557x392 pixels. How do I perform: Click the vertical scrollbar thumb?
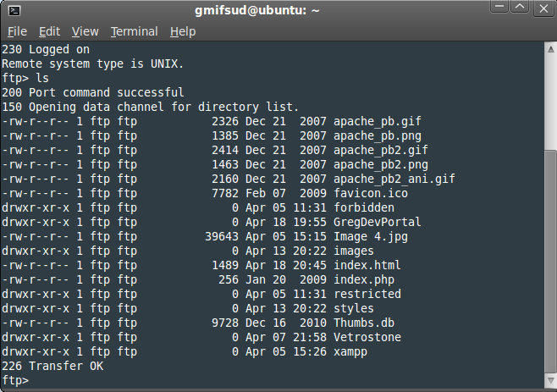pyautogui.click(x=550, y=261)
